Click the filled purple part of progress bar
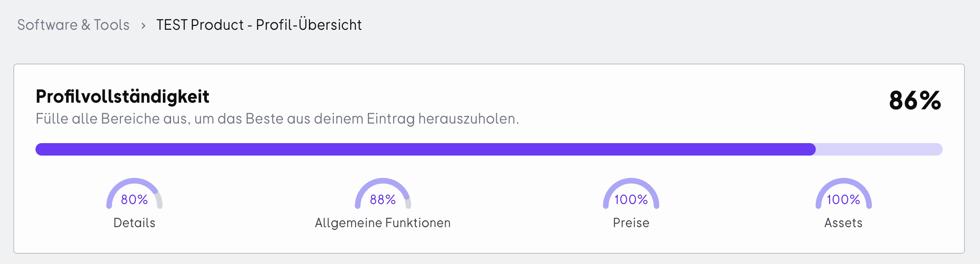The height and width of the screenshot is (264, 980). point(426,149)
